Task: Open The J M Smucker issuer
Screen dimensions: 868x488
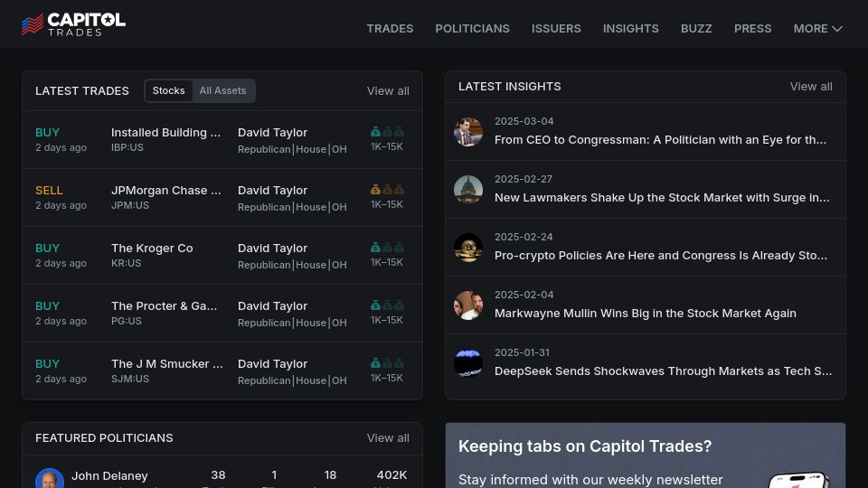Action: [167, 363]
